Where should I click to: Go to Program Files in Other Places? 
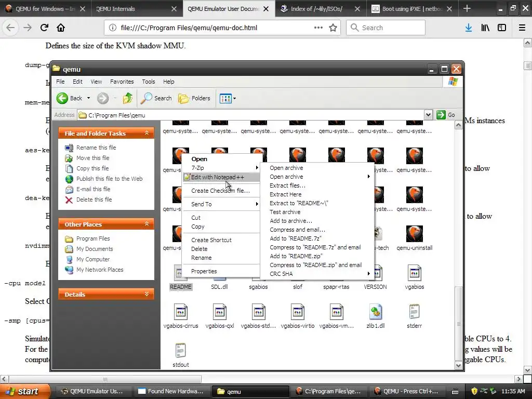click(x=93, y=238)
